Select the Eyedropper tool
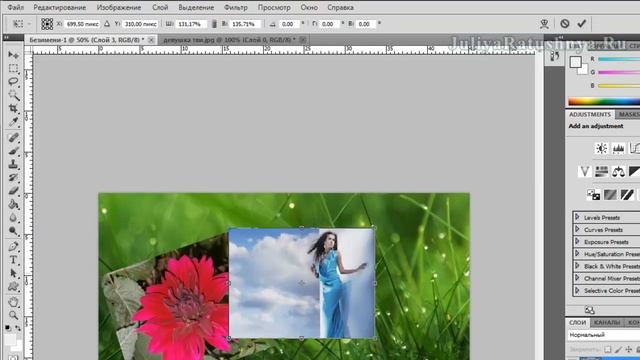 (13, 122)
